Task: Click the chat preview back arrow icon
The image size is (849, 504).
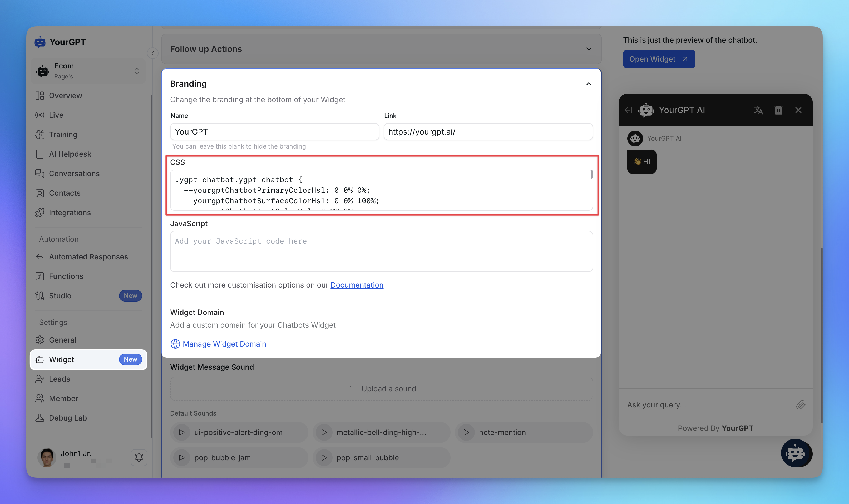Action: 628,110
